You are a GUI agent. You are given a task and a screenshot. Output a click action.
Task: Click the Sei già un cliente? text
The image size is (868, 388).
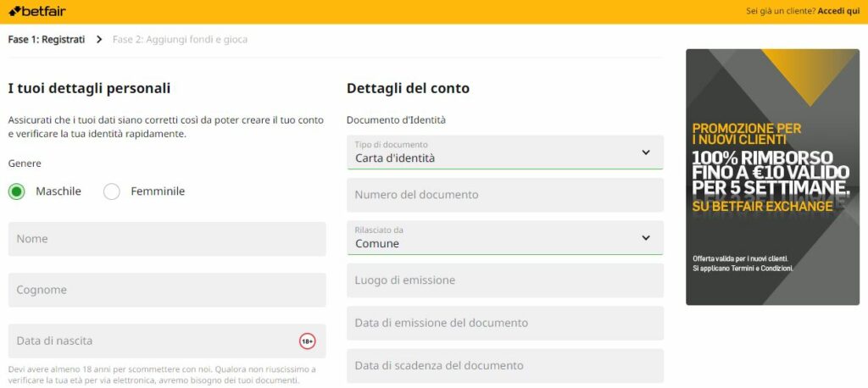click(x=781, y=11)
